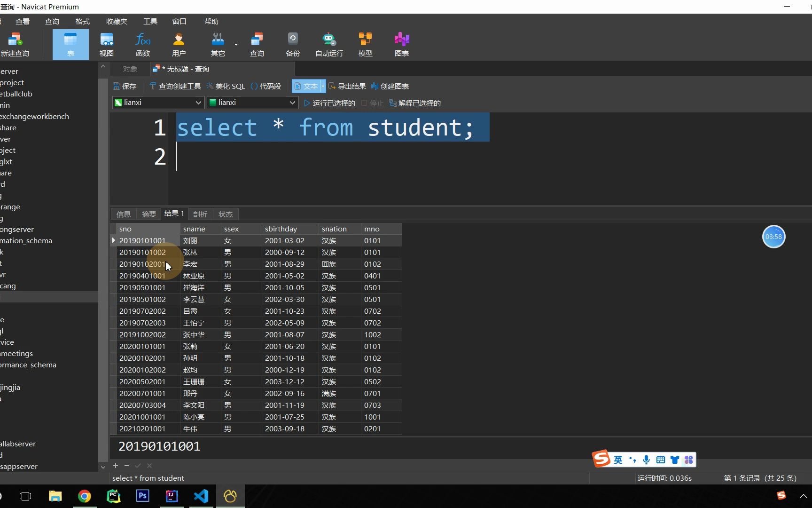Image resolution: width=812 pixels, height=508 pixels.
Task: Open the lianxi connection dropdown
Action: click(158, 102)
